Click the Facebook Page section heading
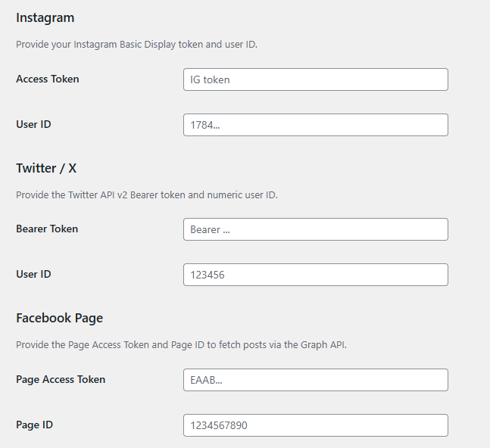490x448 pixels. click(x=59, y=318)
